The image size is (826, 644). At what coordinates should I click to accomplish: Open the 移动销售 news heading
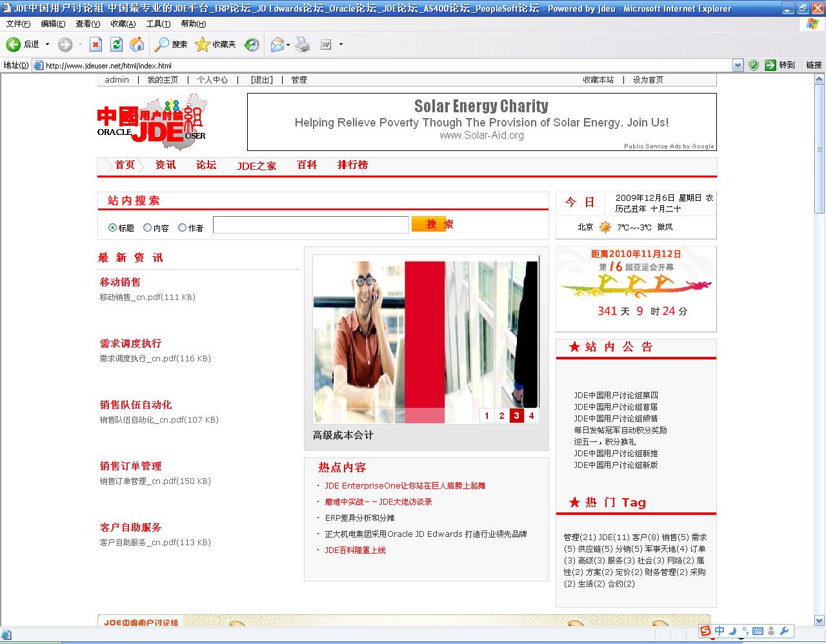tap(120, 282)
